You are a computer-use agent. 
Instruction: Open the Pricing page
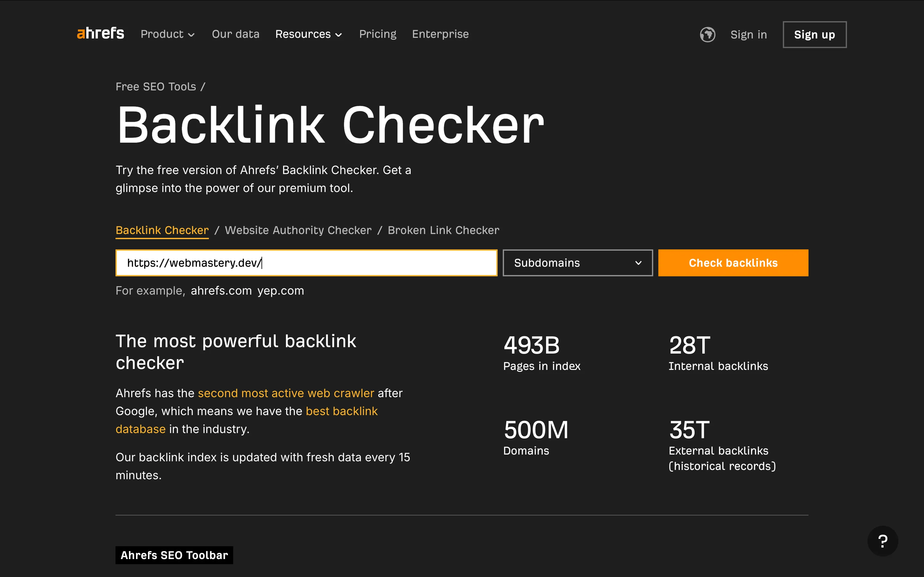pos(377,34)
